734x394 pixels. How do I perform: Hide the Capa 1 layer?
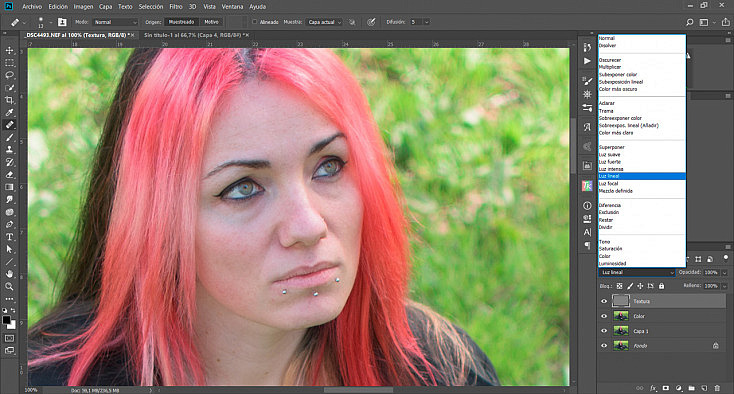[x=604, y=331]
